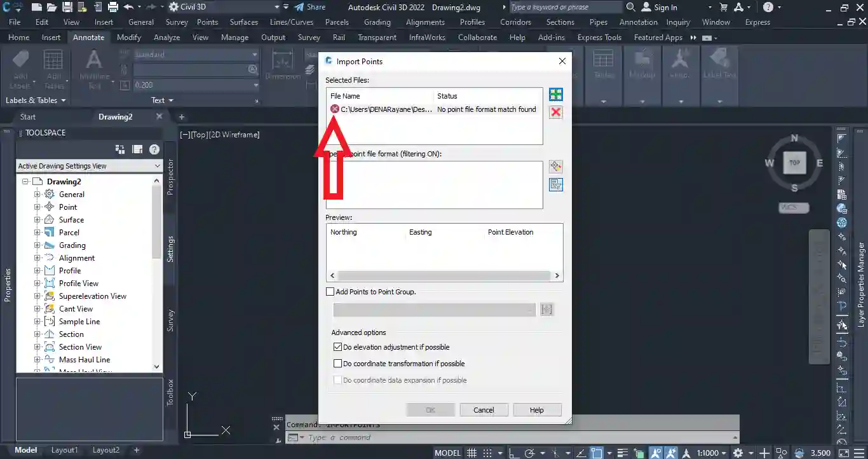This screenshot has height=459, width=868.
Task: Open the Analyze ribbon tab
Action: coord(166,38)
